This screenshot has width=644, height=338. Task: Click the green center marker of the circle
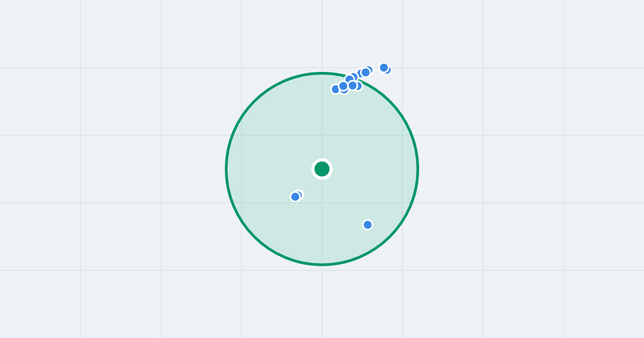(322, 169)
